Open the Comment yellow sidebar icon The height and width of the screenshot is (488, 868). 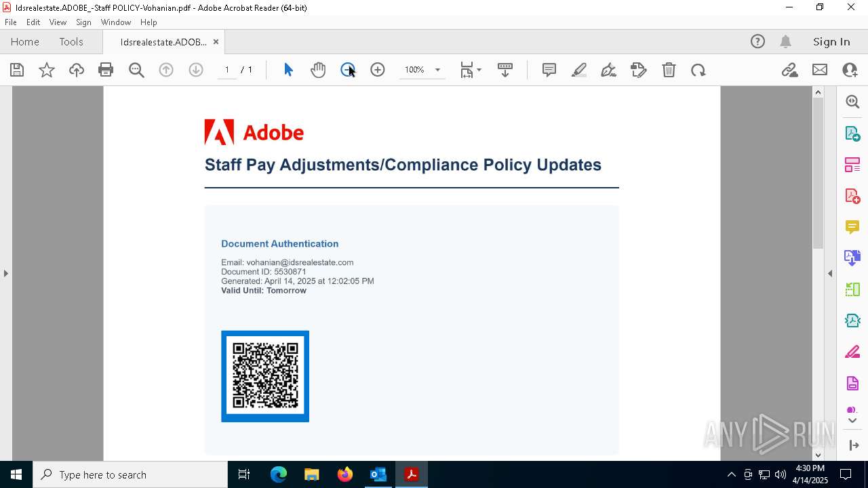(x=852, y=227)
